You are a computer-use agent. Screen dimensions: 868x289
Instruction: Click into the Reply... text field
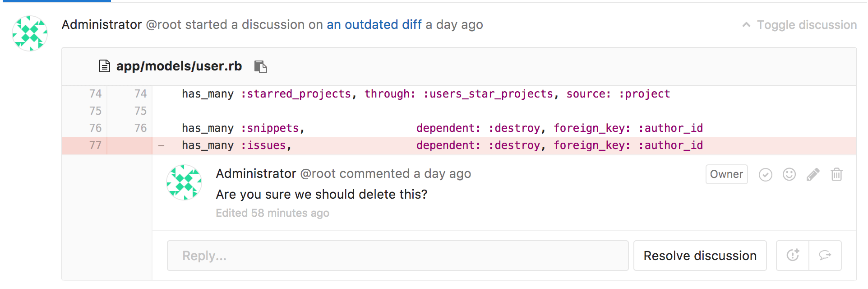point(397,256)
